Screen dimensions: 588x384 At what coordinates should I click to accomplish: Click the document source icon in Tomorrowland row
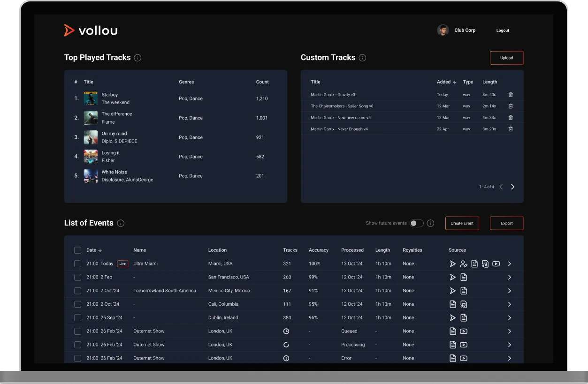pyautogui.click(x=464, y=291)
